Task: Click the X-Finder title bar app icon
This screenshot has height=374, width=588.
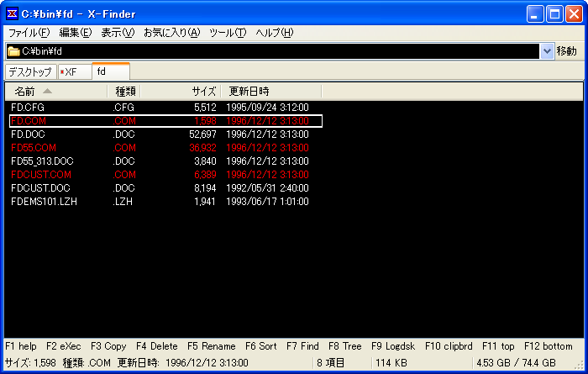Action: click(12, 13)
